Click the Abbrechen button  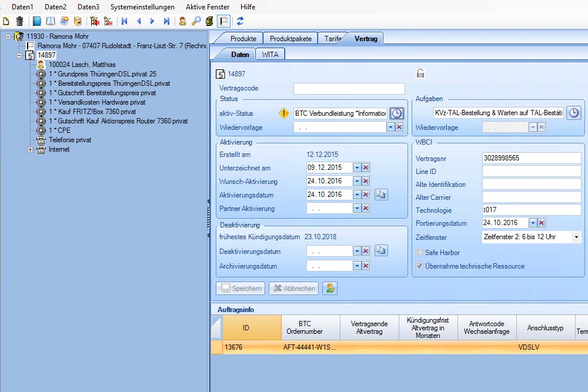(x=294, y=288)
